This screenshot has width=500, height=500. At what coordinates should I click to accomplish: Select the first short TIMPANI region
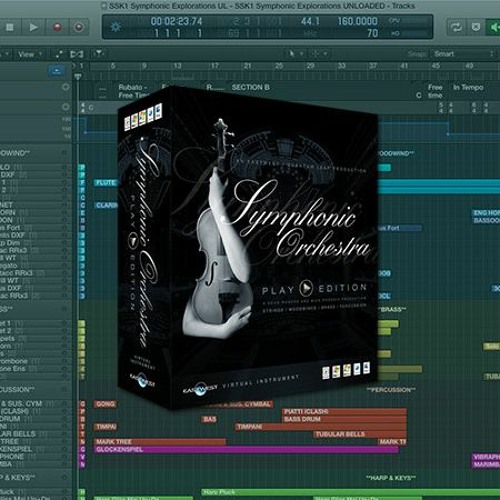tap(106, 427)
